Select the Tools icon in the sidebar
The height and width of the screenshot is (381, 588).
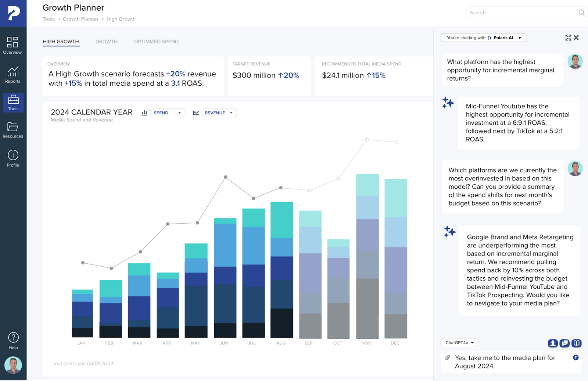[x=13, y=103]
